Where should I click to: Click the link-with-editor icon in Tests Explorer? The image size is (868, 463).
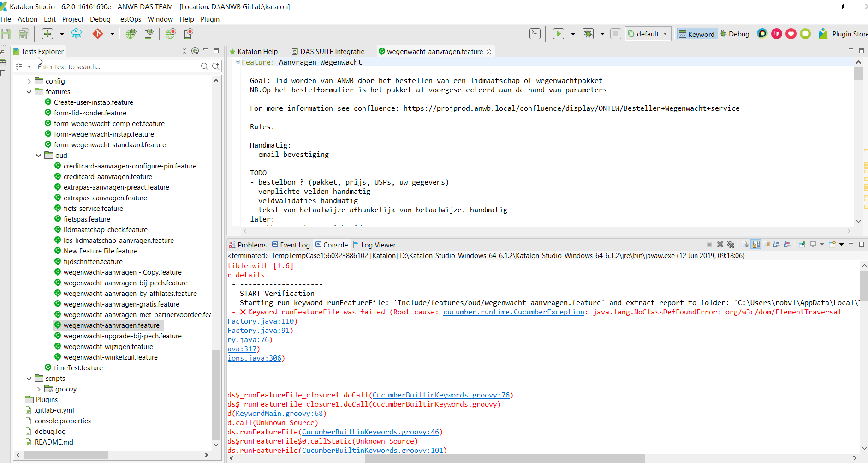(195, 51)
